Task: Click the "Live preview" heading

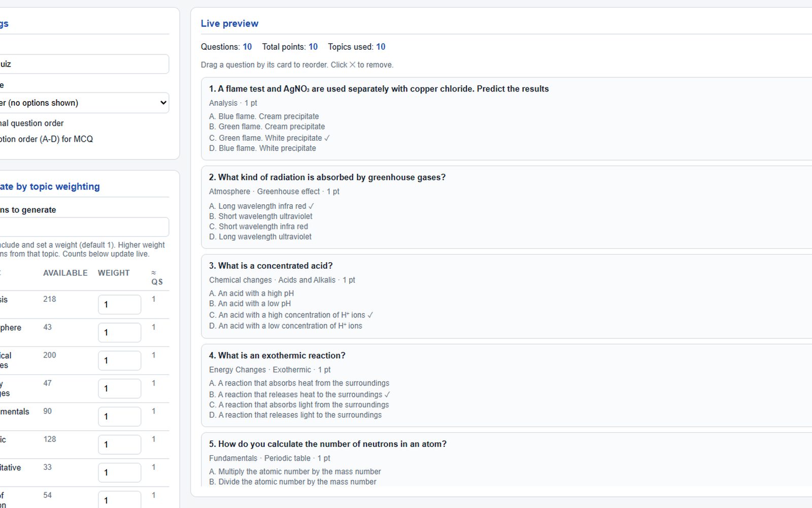Action: [229, 23]
